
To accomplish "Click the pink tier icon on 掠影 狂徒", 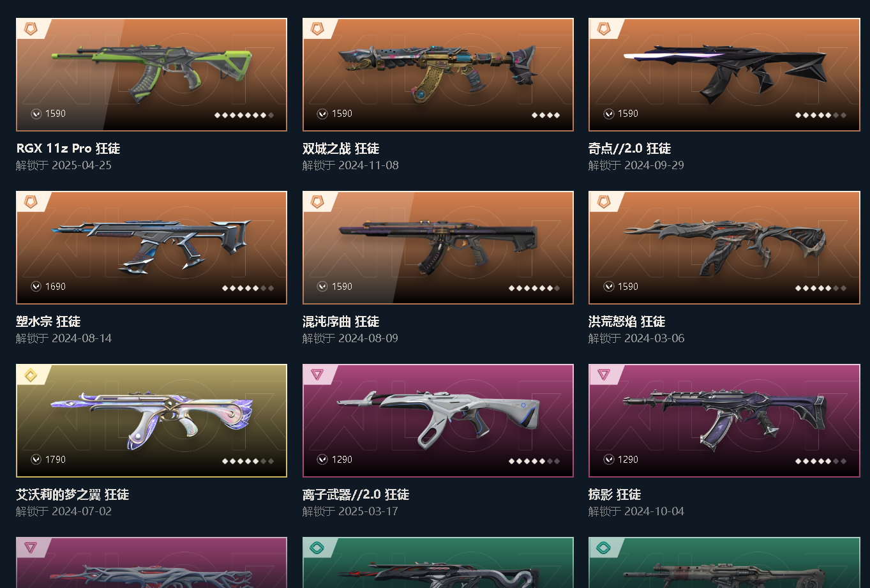I will coord(603,375).
